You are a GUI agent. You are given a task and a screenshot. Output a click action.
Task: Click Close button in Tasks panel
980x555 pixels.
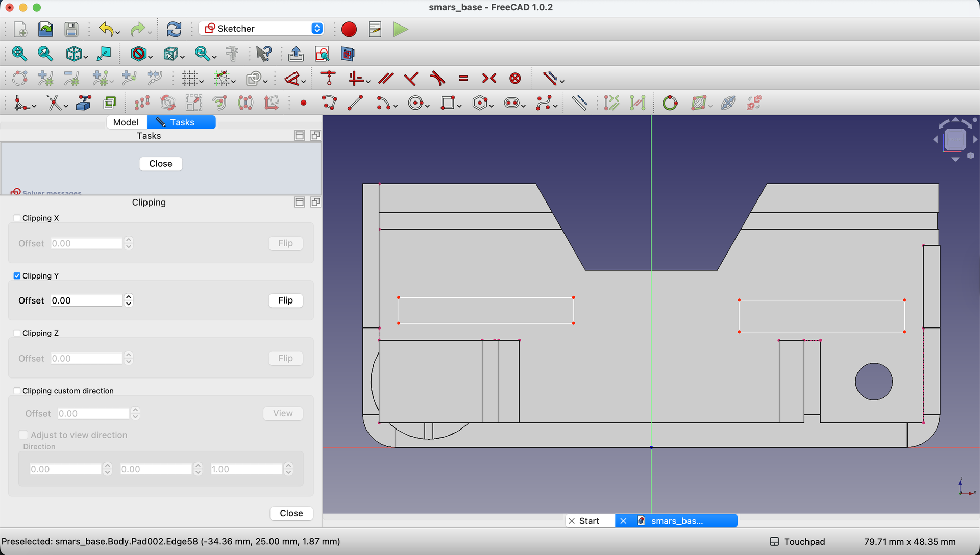pos(161,164)
